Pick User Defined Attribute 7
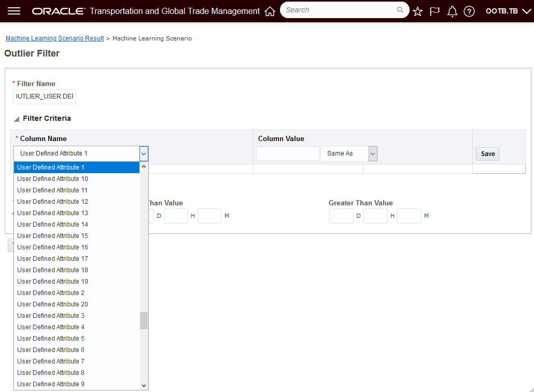The height and width of the screenshot is (392, 534). 77,361
